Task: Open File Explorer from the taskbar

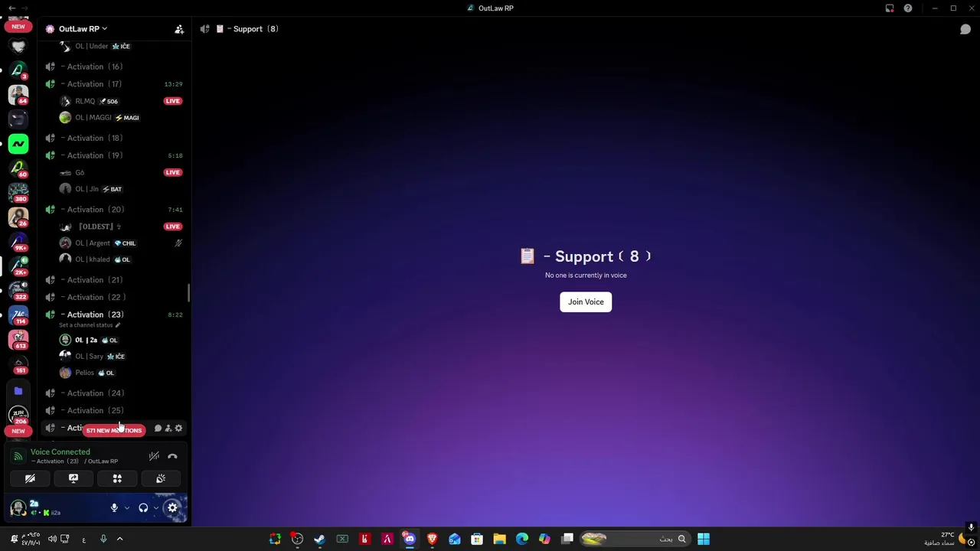Action: pyautogui.click(x=499, y=539)
